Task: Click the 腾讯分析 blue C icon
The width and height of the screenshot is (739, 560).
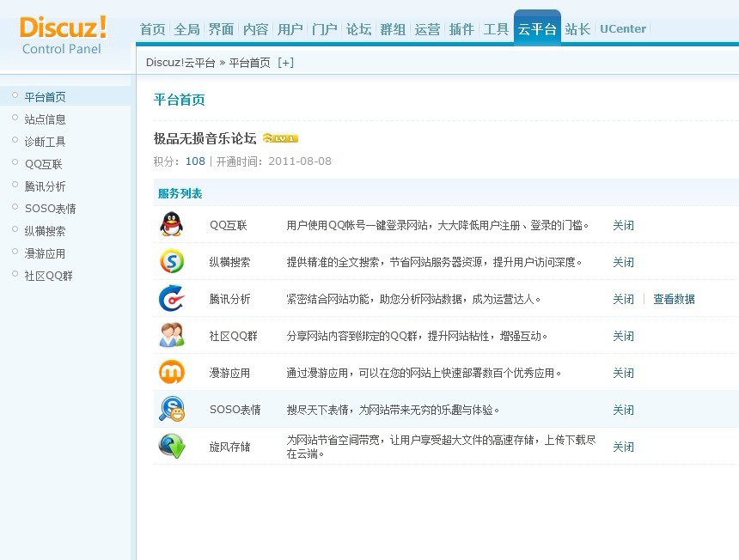Action: tap(172, 299)
